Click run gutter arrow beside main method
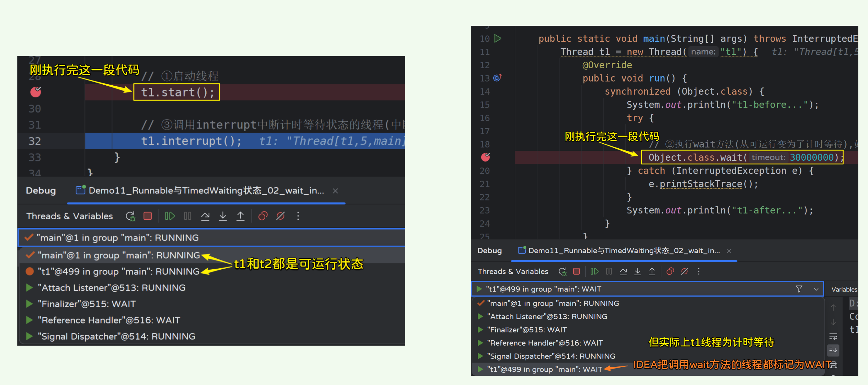The image size is (868, 385). coord(497,39)
